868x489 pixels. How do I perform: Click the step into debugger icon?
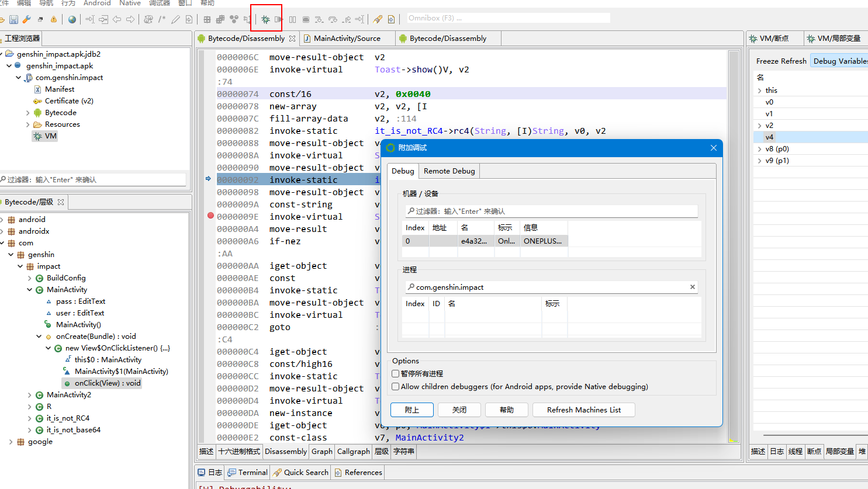pyautogui.click(x=319, y=19)
